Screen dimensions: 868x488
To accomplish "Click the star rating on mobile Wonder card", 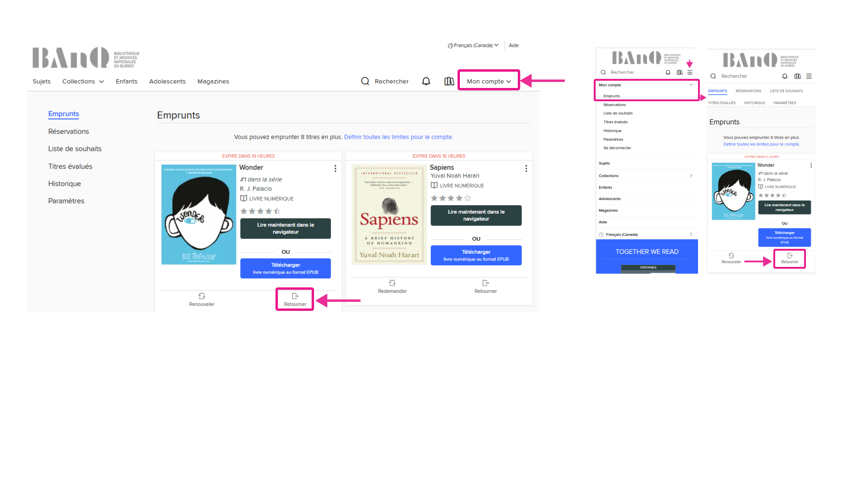I will [772, 195].
